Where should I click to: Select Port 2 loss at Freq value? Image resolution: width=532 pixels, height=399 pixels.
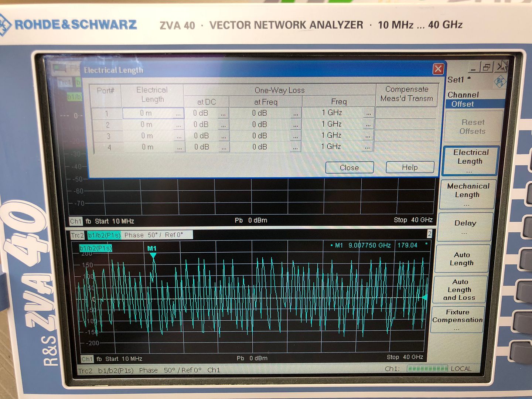(260, 124)
